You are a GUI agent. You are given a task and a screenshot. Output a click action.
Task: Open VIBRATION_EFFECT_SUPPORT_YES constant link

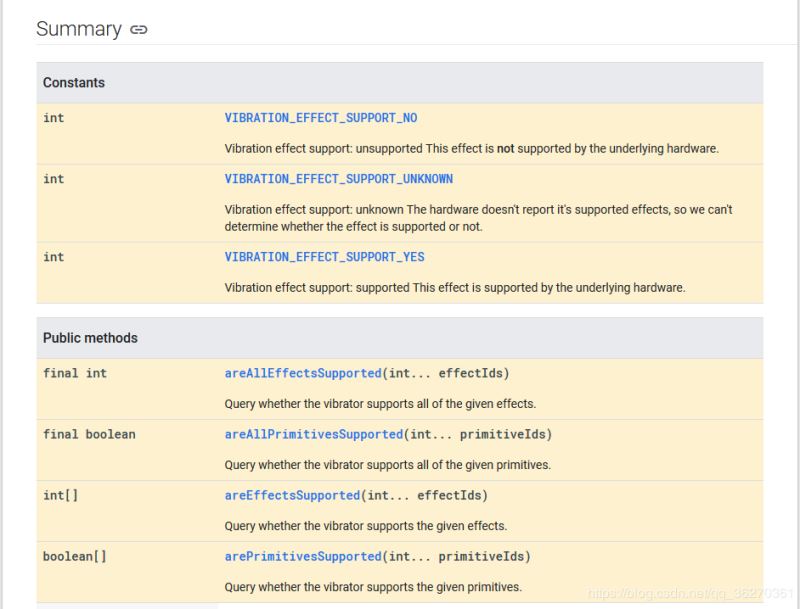[324, 257]
